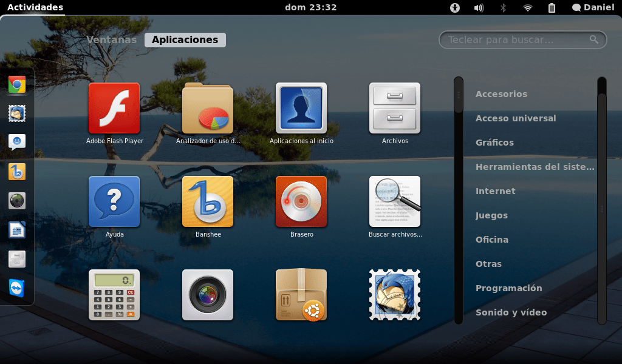Launch Adobe Flash Player app icon
This screenshot has height=364, width=622.
tap(114, 108)
